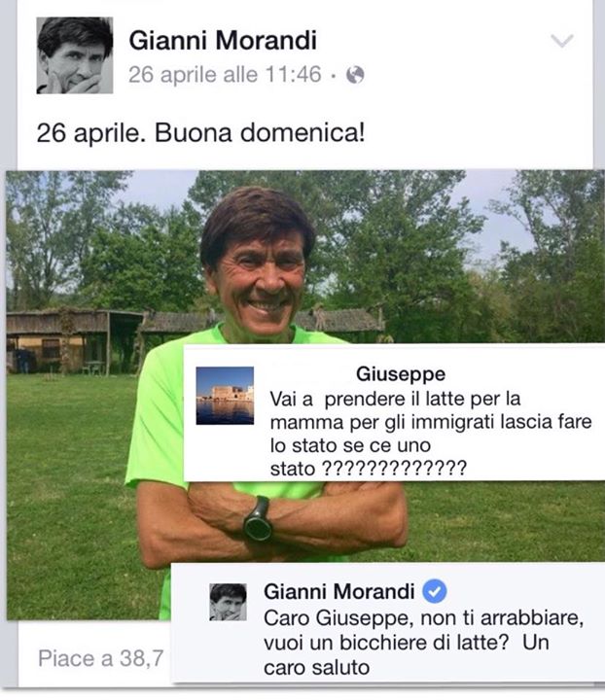Select the caption 26 aprile. Buona domenica!

[x=200, y=133]
